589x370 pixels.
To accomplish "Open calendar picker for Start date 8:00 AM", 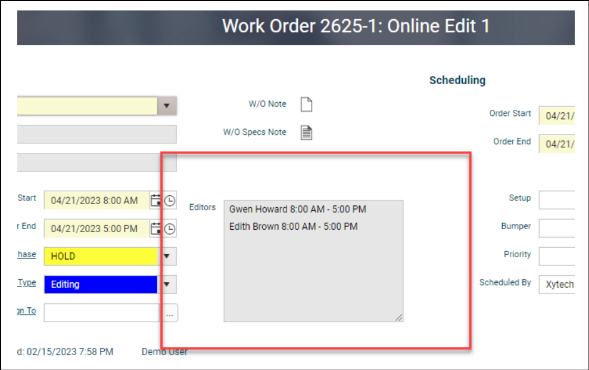I will (x=156, y=200).
